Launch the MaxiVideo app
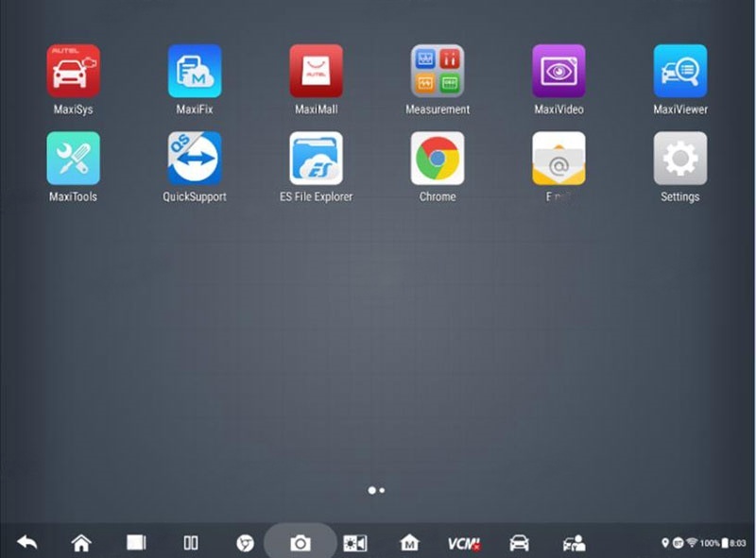 (x=558, y=72)
